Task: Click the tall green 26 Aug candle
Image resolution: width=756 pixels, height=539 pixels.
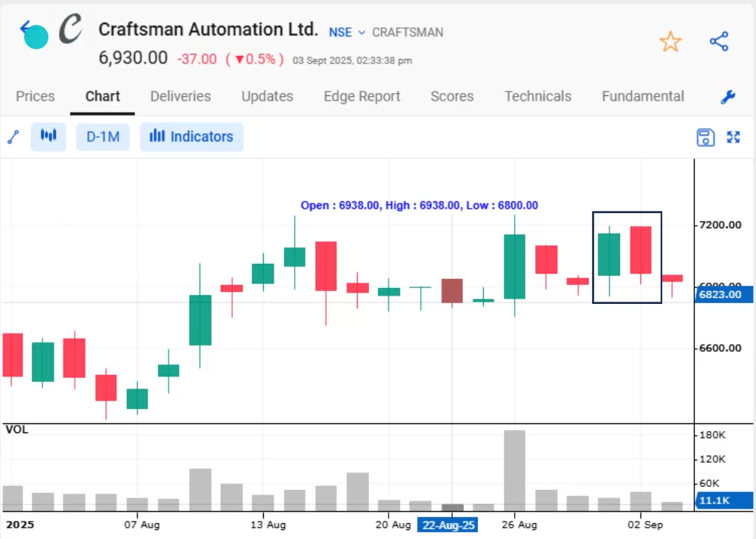Action: point(514,267)
